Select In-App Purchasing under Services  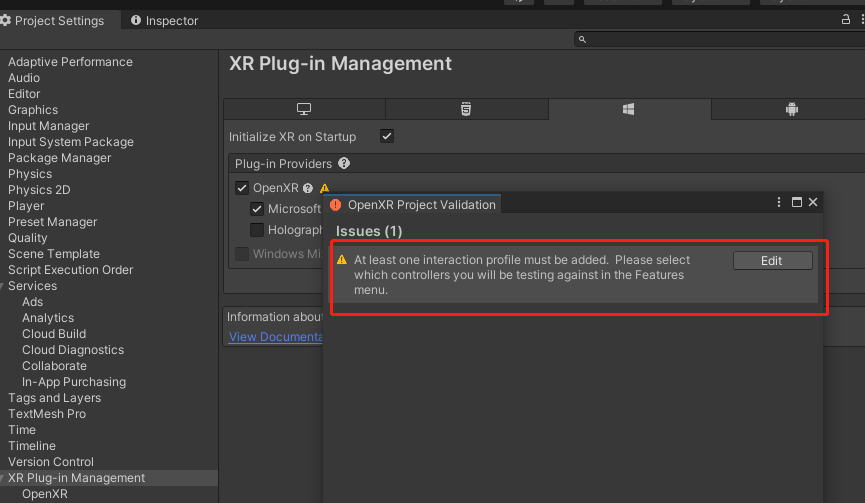pos(74,382)
